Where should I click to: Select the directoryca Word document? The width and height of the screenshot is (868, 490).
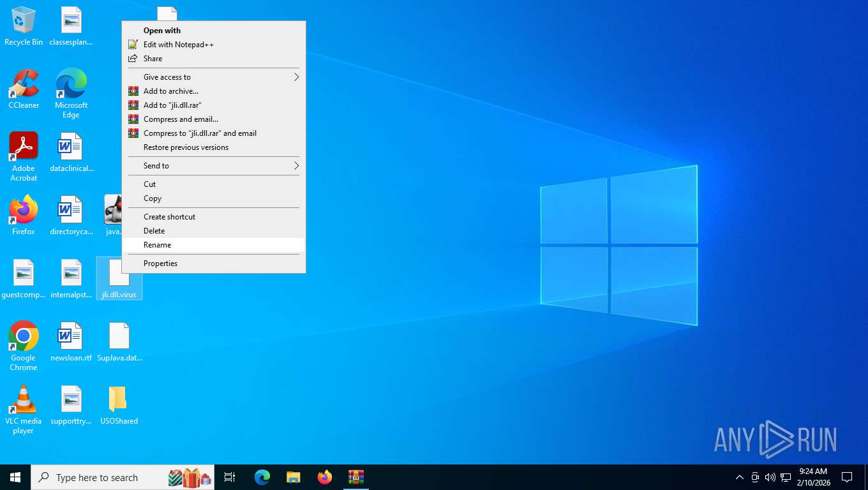click(x=71, y=216)
